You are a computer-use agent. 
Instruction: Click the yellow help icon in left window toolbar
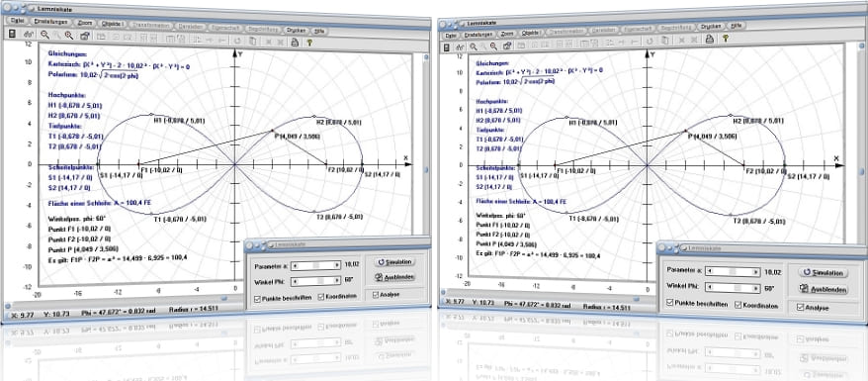coord(309,42)
